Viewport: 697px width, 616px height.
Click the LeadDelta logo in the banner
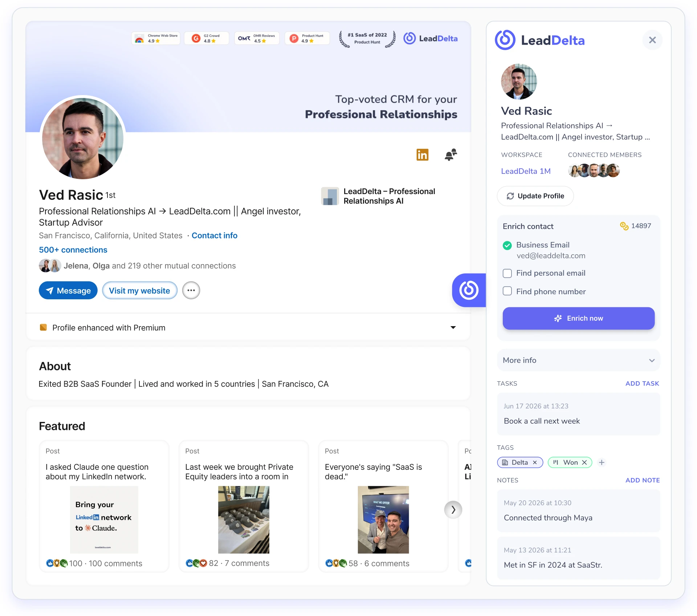[x=431, y=38]
